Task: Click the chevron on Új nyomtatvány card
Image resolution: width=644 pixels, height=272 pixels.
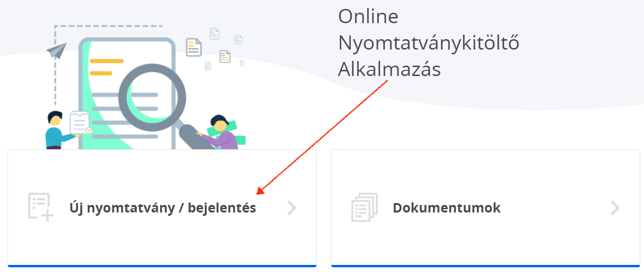Action: pos(292,208)
